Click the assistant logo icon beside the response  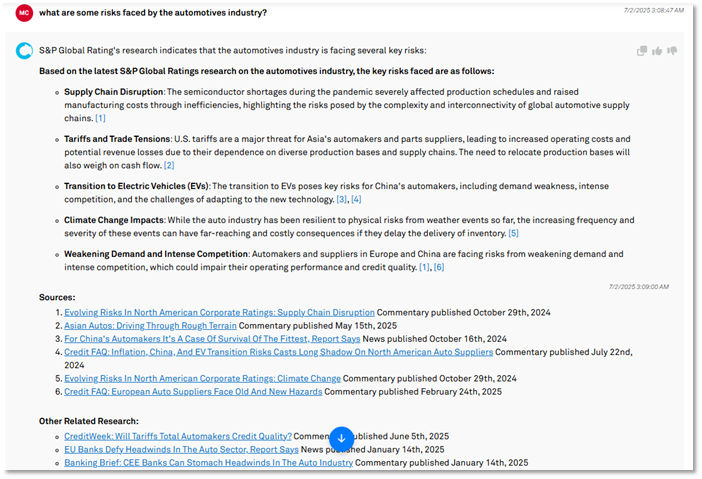24,51
